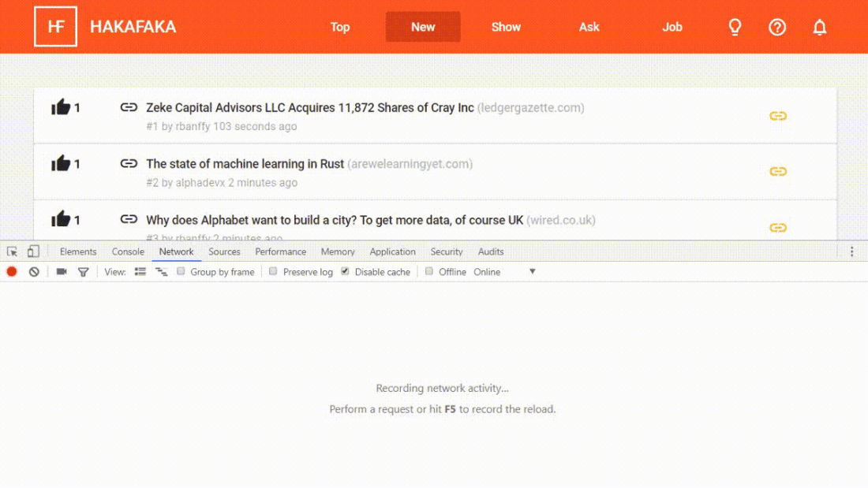Viewport: 868px width, 488px height.
Task: Open the Show section in the navbar
Action: click(x=506, y=27)
